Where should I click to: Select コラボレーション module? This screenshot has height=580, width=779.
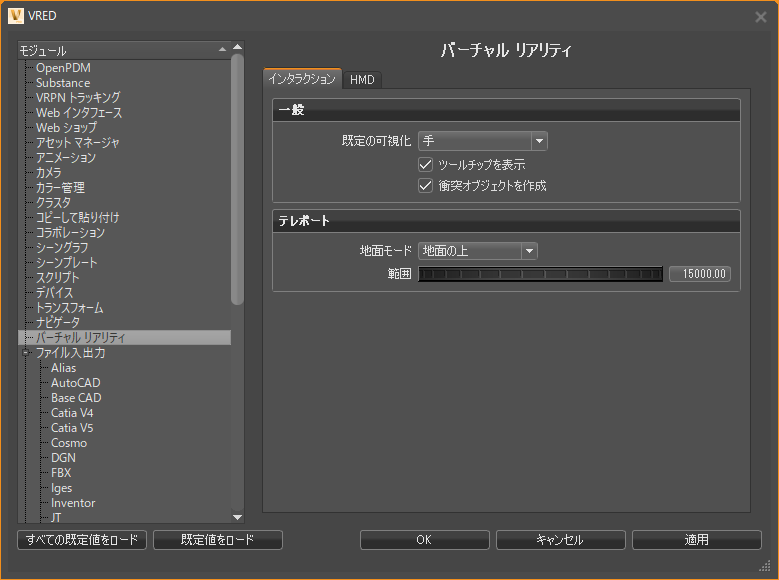(x=70, y=233)
